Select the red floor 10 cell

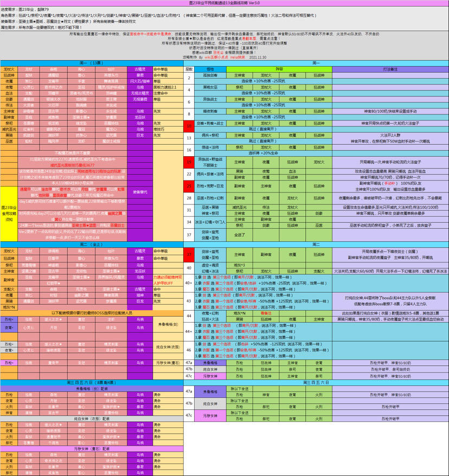click(x=189, y=126)
